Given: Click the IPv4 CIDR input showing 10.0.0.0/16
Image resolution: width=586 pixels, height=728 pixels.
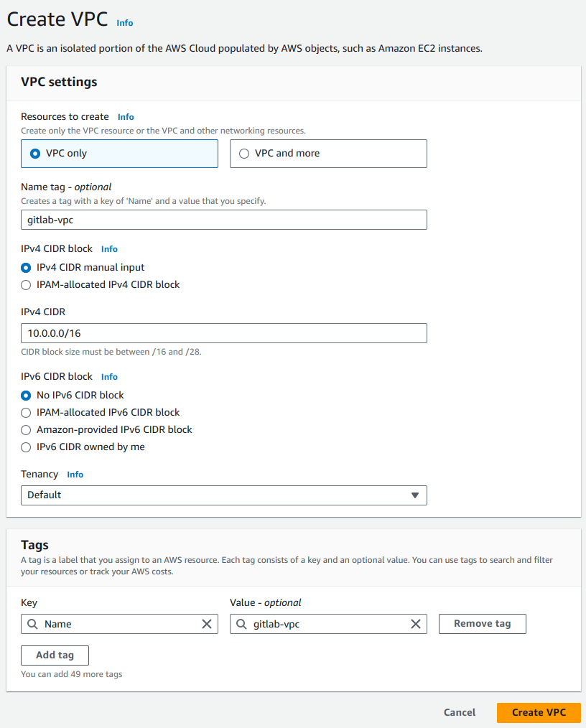Looking at the screenshot, I should 223,332.
